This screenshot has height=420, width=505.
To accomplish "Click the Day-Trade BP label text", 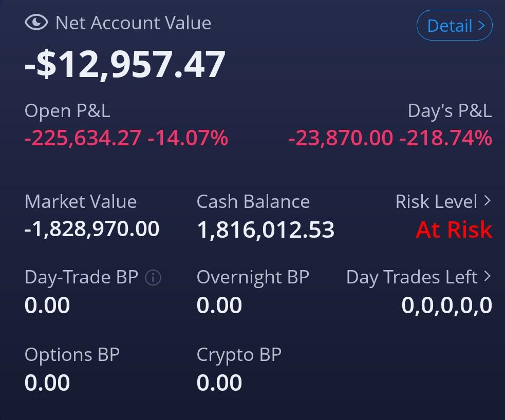I will (x=81, y=277).
